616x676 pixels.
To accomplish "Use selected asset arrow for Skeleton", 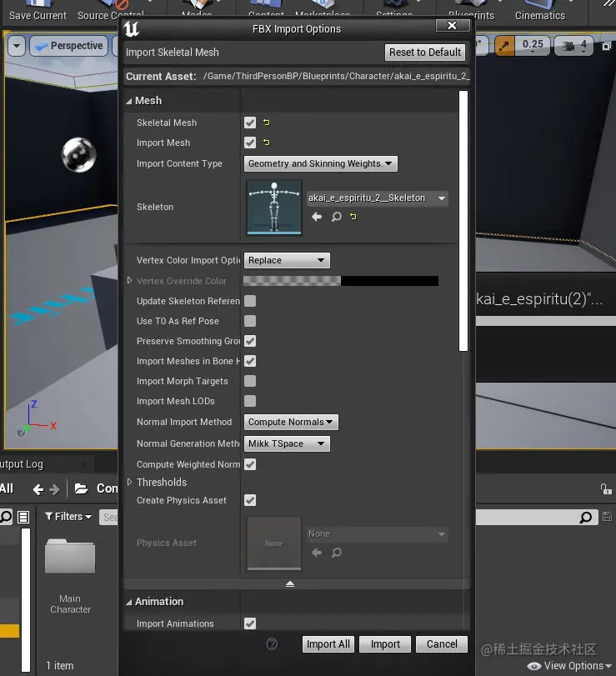I will [317, 217].
